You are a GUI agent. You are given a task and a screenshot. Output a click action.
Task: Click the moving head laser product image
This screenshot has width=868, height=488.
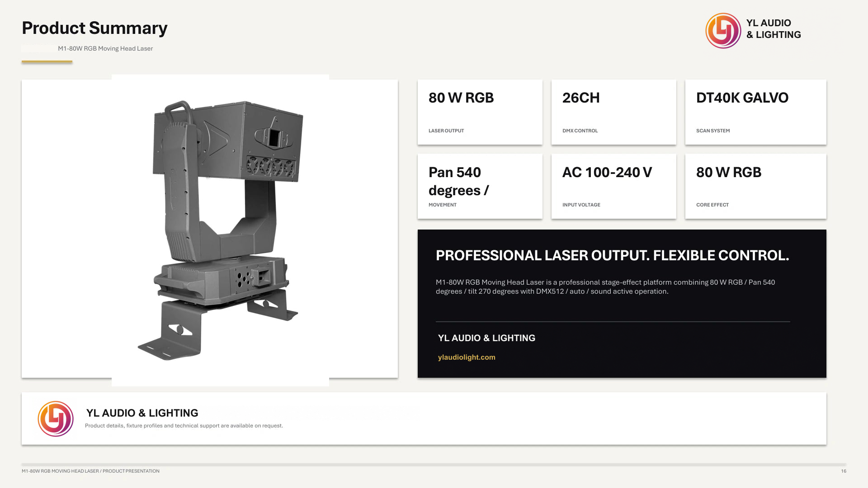point(220,230)
